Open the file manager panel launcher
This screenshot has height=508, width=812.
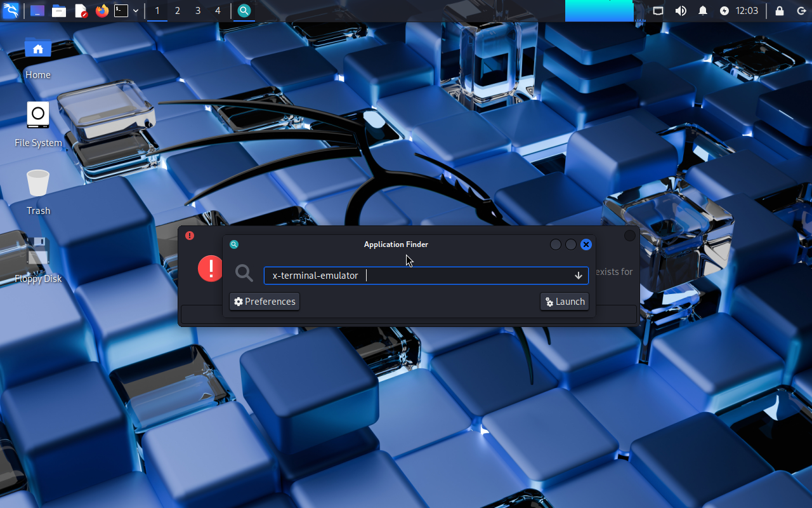[x=59, y=11]
